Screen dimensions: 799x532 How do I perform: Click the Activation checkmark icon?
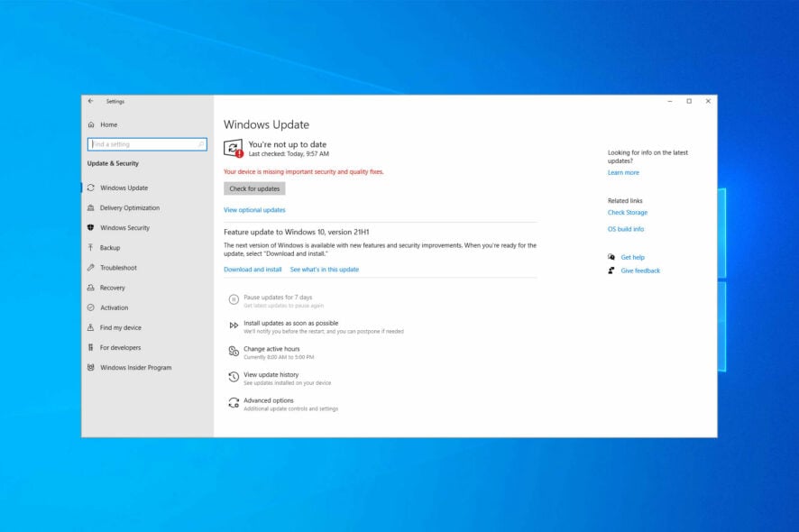point(91,307)
